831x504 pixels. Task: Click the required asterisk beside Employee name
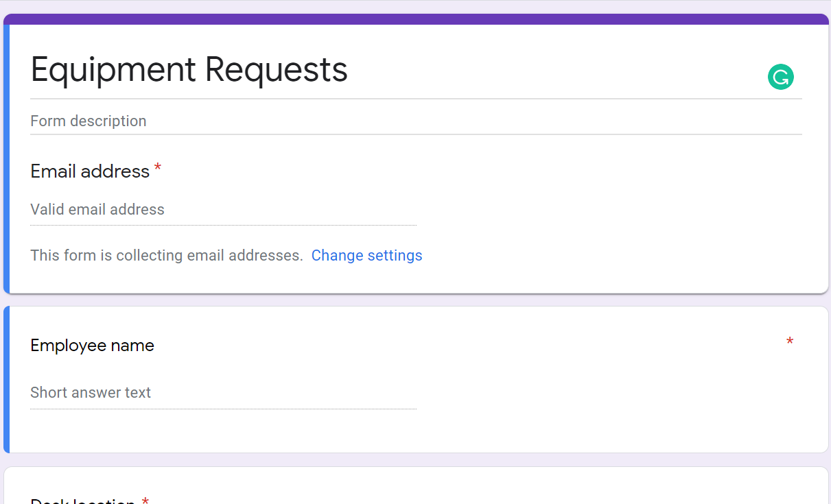click(x=790, y=341)
